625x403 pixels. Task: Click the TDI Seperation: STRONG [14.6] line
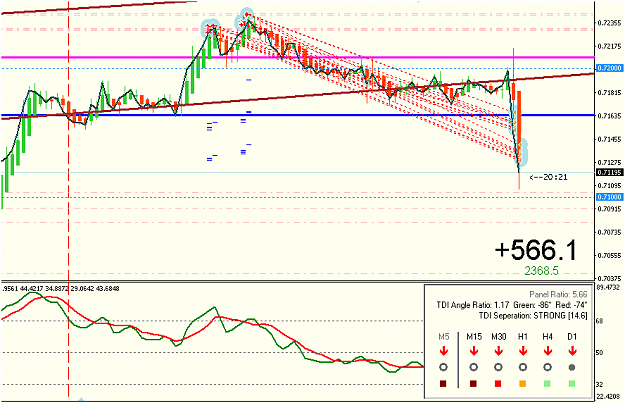coord(533,316)
